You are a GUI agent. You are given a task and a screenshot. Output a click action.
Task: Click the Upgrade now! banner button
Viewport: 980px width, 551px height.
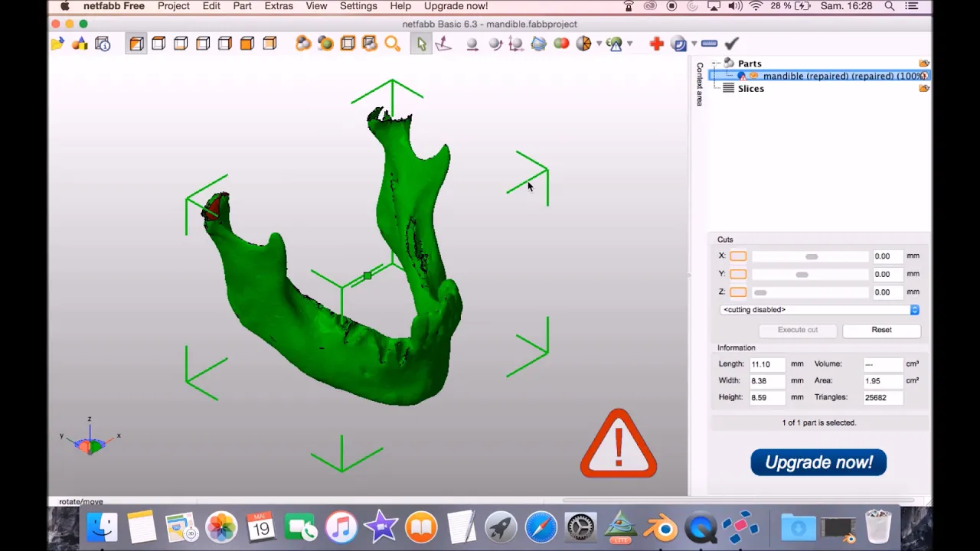(x=818, y=462)
